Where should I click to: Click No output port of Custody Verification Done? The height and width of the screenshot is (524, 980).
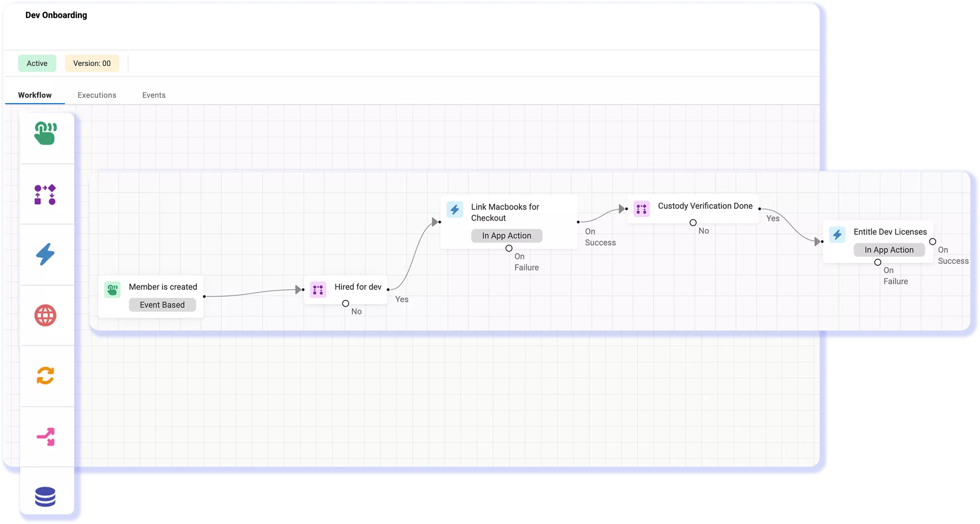(x=693, y=222)
